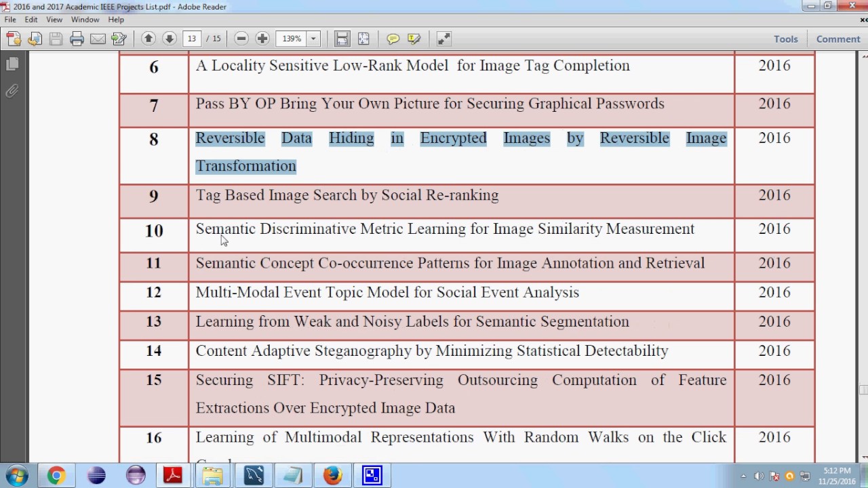This screenshot has width=868, height=488.
Task: Click the blue square app taskbar icon
Action: coord(372,476)
